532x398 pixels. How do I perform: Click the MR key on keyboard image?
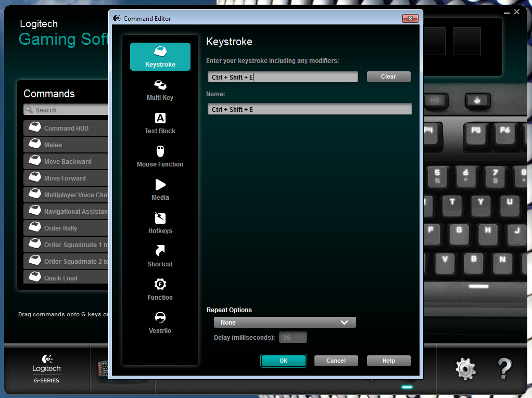pyautogui.click(x=436, y=101)
